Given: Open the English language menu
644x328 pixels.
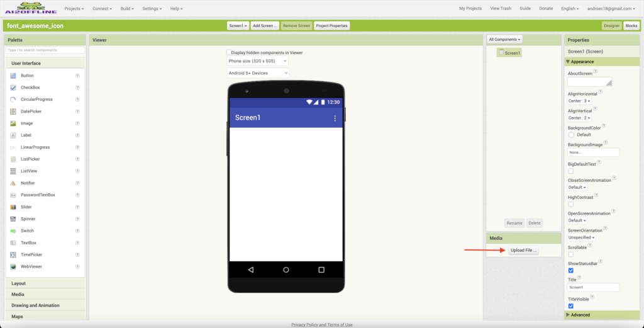Looking at the screenshot, I should [570, 9].
